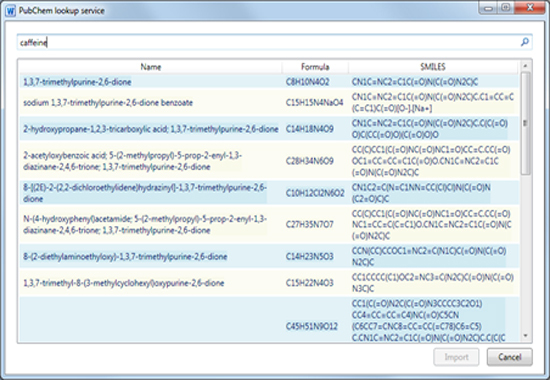Screen dimensions: 550x380
Task: Click formula C15H15N4NaO4
Action: 314,102
